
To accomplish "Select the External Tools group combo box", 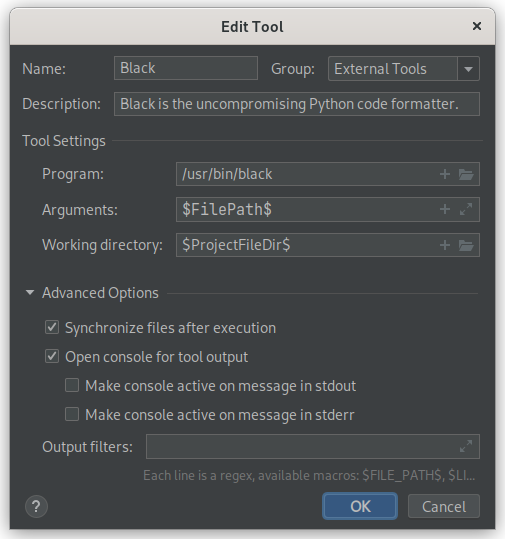I will point(404,69).
